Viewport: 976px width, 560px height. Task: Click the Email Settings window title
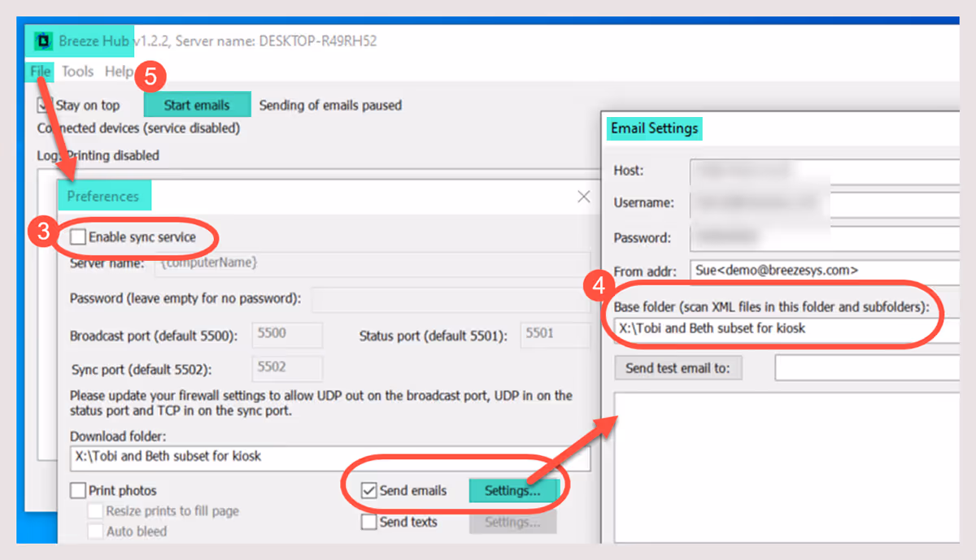[x=655, y=128]
